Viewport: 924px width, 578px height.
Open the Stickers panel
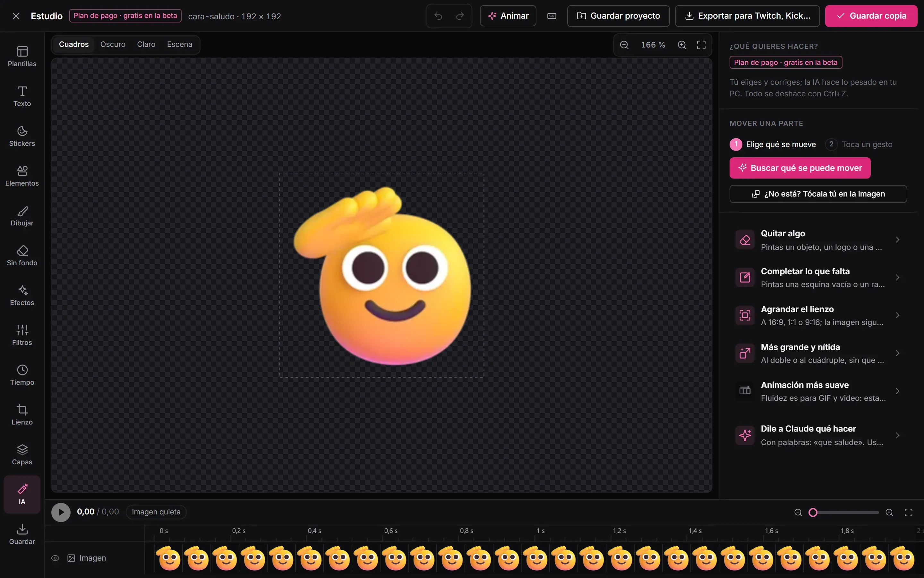coord(22,136)
